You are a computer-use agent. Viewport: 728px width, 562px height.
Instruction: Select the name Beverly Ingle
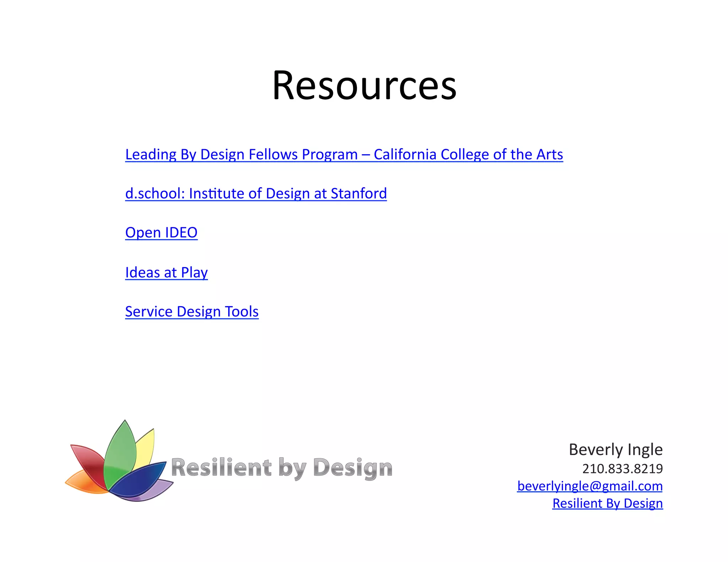pos(616,450)
